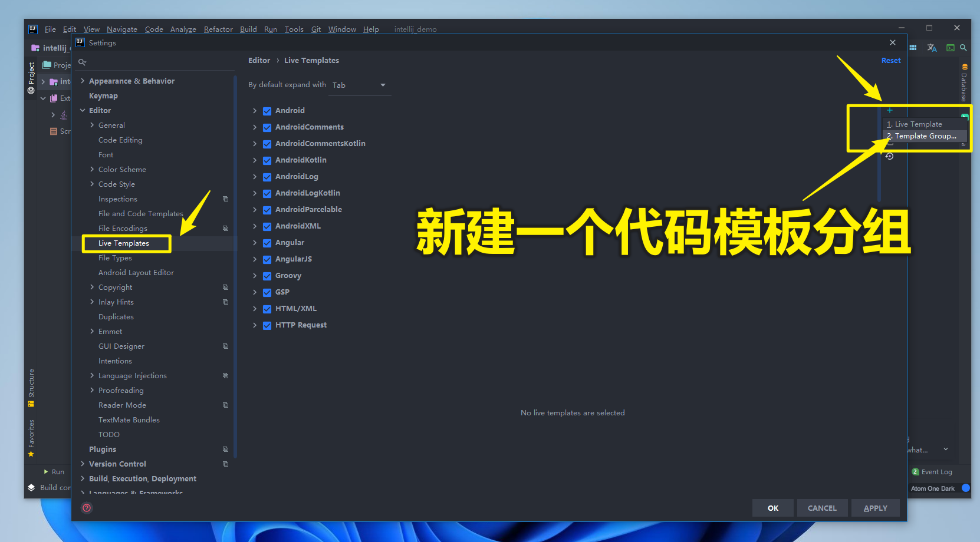The height and width of the screenshot is (542, 980).
Task: Open the Favorites tool window tab
Action: point(31,438)
